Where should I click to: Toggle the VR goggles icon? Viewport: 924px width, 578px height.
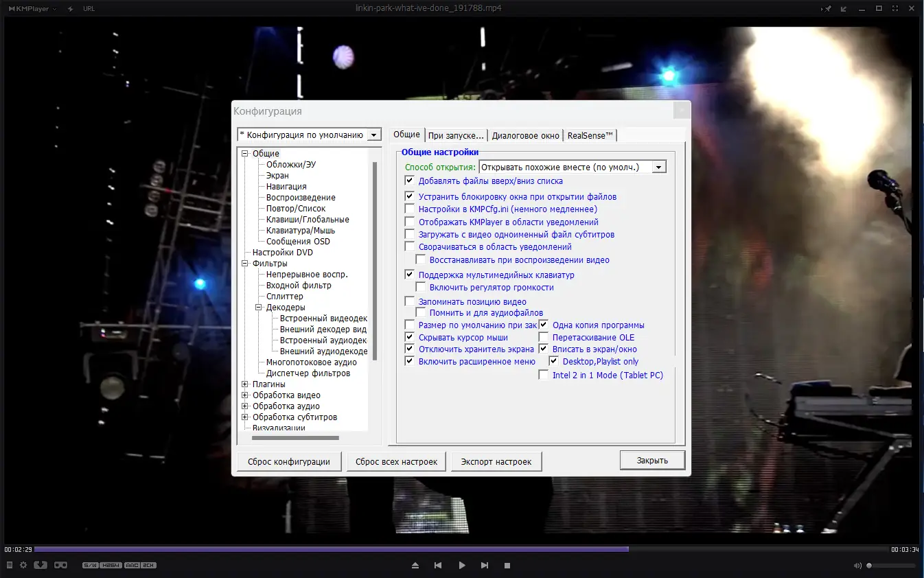pyautogui.click(x=60, y=565)
